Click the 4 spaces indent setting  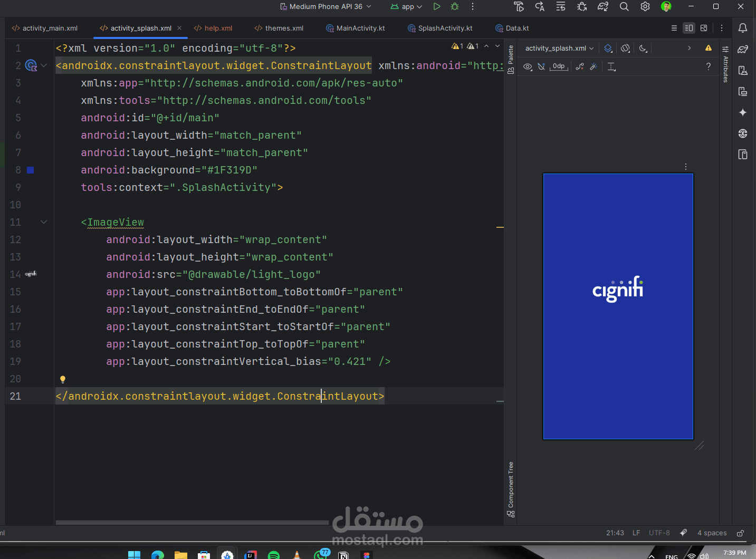point(712,533)
